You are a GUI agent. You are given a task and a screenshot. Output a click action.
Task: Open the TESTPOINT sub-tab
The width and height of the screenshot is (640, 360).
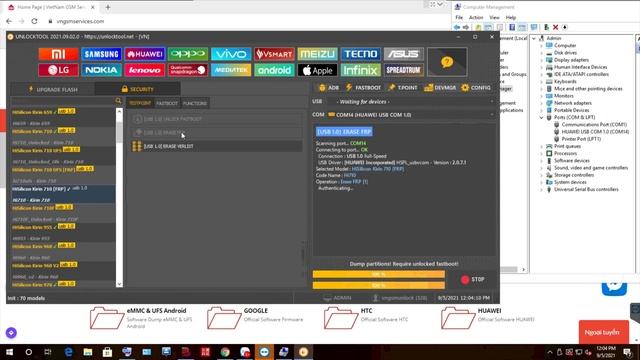coord(140,103)
